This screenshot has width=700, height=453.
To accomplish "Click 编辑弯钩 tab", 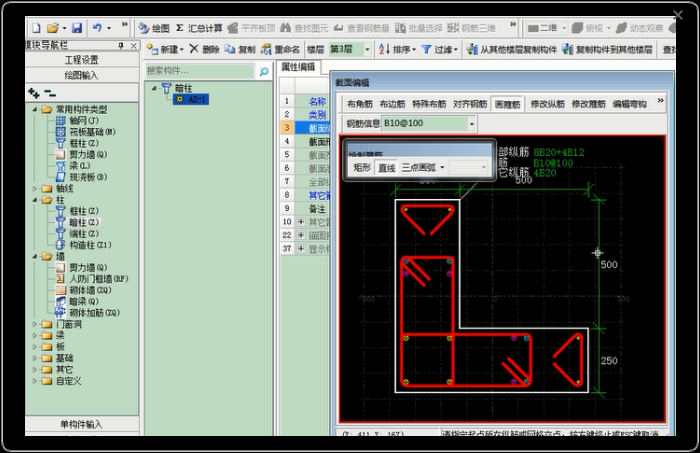I will [x=629, y=104].
